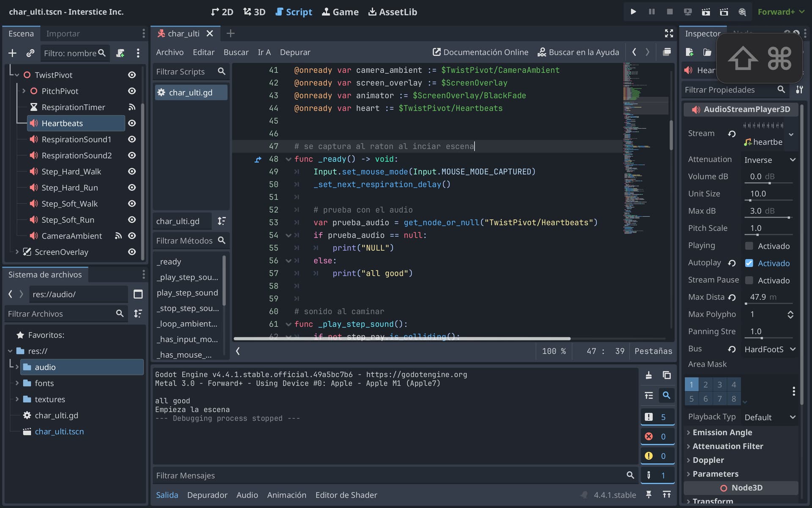The image size is (812, 508).
Task: Open the Attenuation dropdown
Action: [x=770, y=160]
